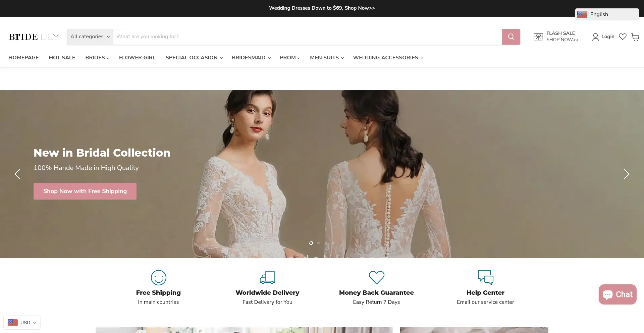Go to next slide with right arrow
Viewport: 644px width, 333px height.
coord(626,174)
